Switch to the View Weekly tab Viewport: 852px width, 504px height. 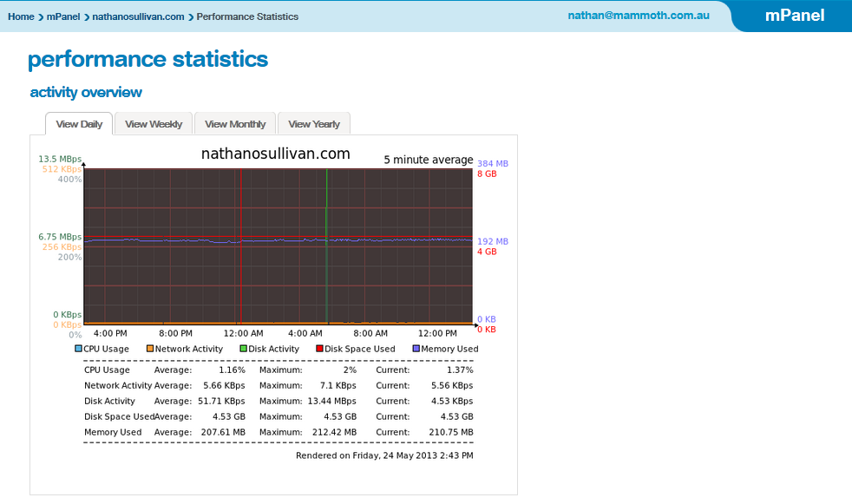(x=153, y=123)
